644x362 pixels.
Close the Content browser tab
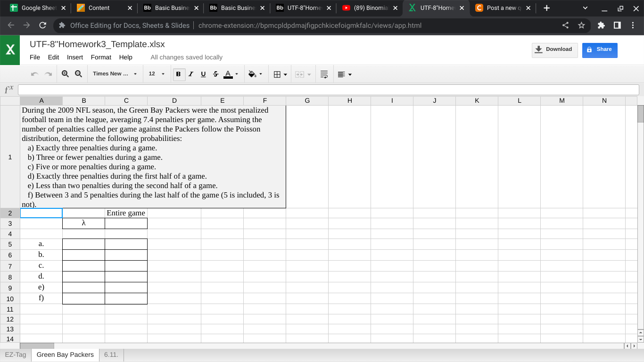pyautogui.click(x=130, y=8)
